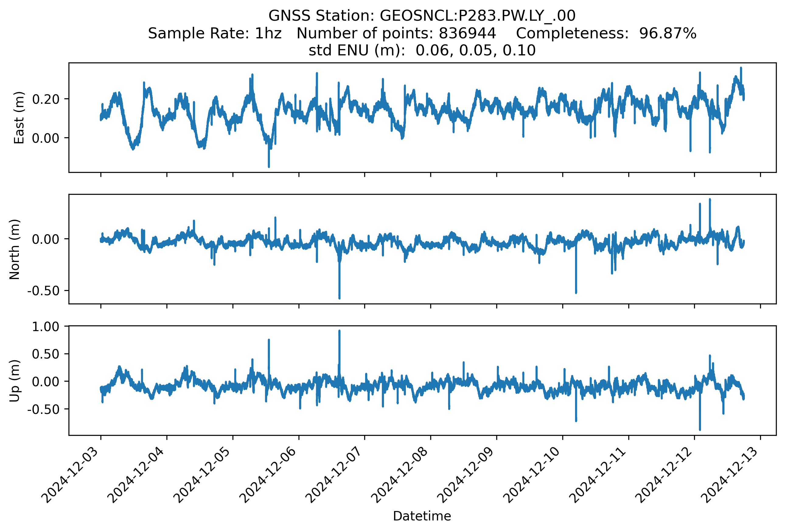Click the 1.00 tick on Up axis
This screenshot has height=532, width=785.
[x=46, y=327]
